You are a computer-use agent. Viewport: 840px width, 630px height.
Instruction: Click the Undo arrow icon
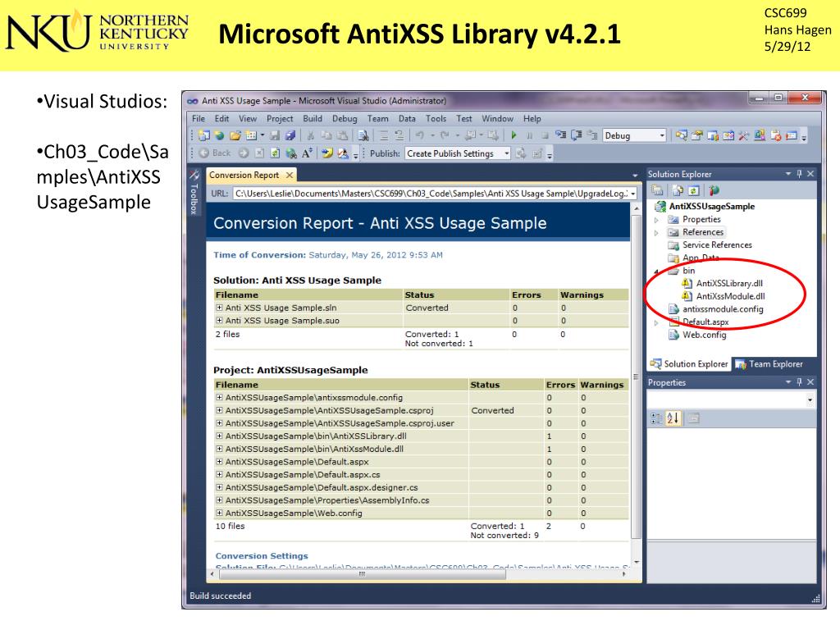click(420, 135)
